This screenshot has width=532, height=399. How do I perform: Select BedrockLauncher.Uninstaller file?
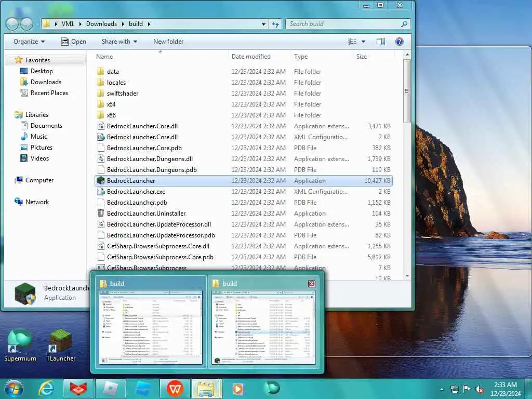click(x=244, y=214)
